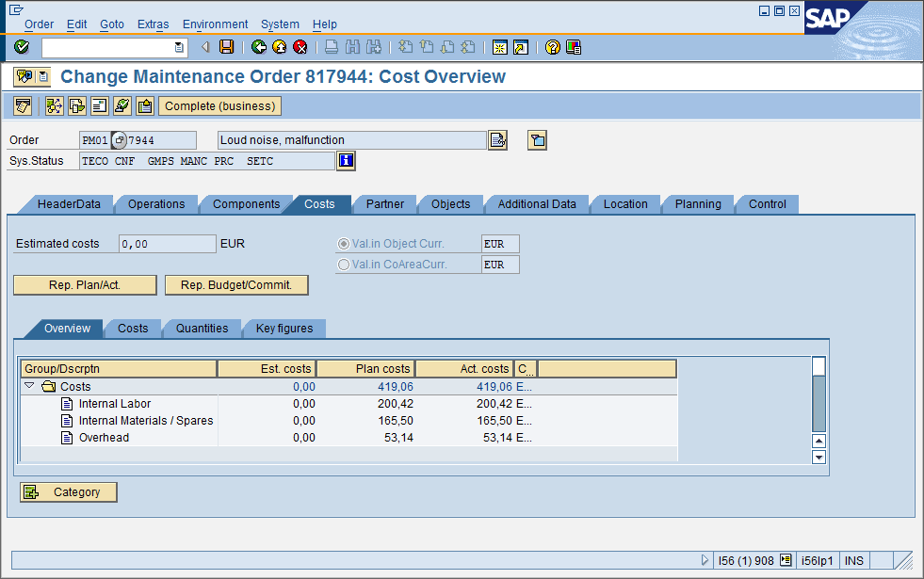The image size is (924, 579).
Task: Open the Environment menu
Action: 215,24
